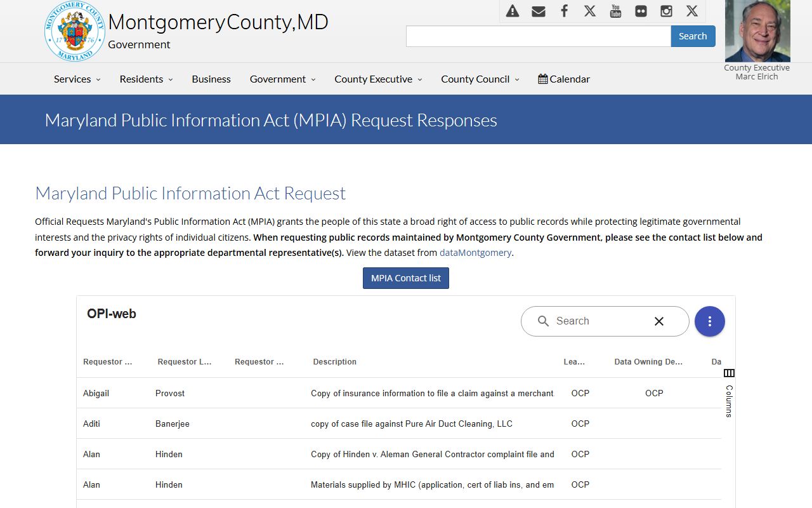Expand the County Council dropdown menu
812x508 pixels.
[480, 79]
